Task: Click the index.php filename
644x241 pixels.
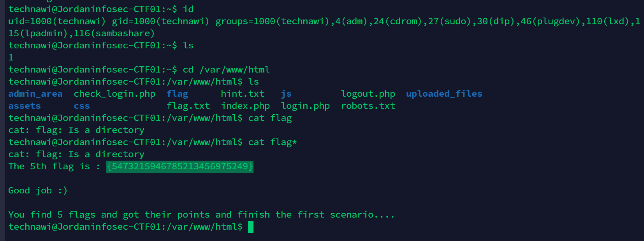Action: click(245, 106)
